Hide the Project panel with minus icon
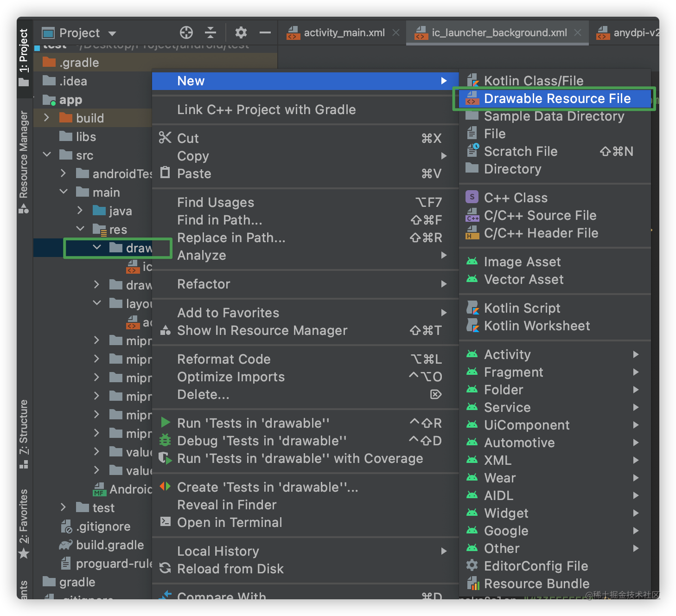This screenshot has width=676, height=616. click(x=265, y=32)
